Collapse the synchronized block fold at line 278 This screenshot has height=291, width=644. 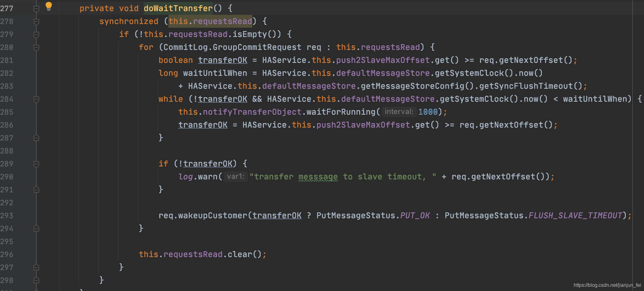coord(36,22)
